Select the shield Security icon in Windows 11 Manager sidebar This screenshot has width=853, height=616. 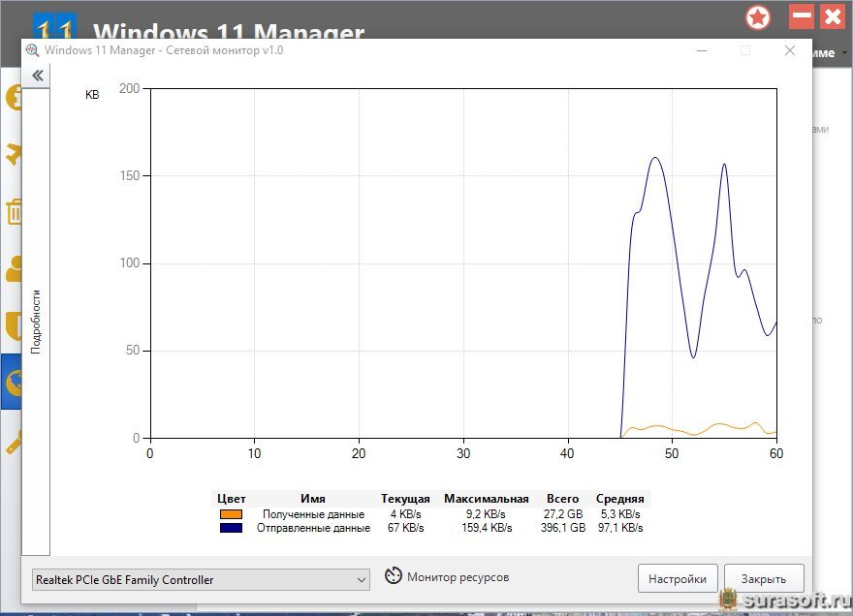[x=14, y=325]
